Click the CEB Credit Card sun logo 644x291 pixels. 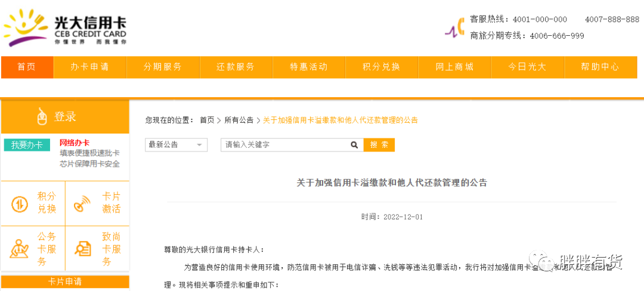coord(26,27)
